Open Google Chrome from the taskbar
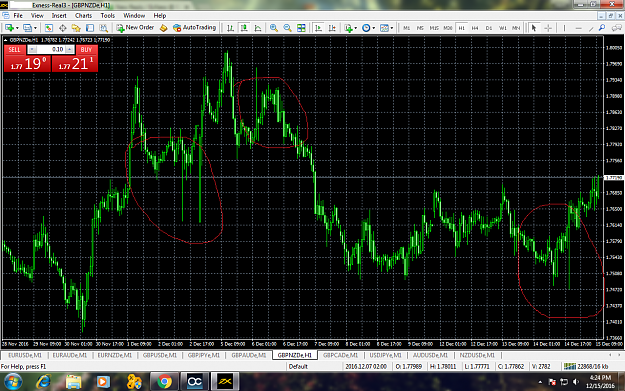The height and width of the screenshot is (391, 625). click(164, 382)
